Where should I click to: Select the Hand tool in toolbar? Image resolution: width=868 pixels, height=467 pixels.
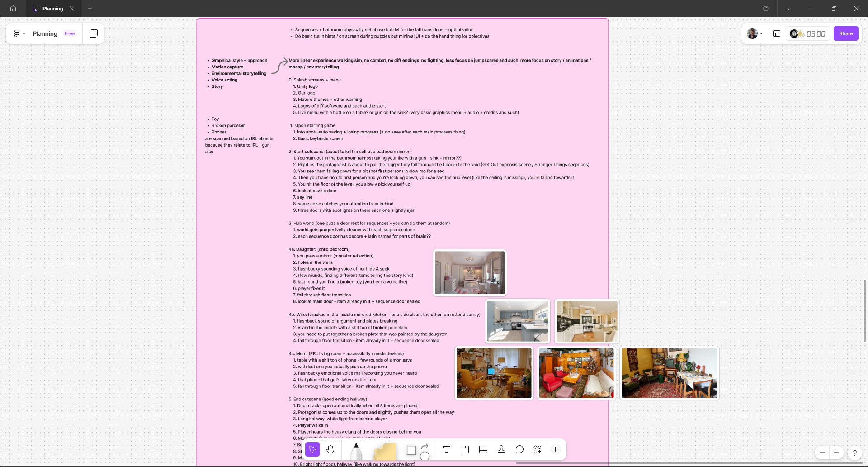[330, 449]
